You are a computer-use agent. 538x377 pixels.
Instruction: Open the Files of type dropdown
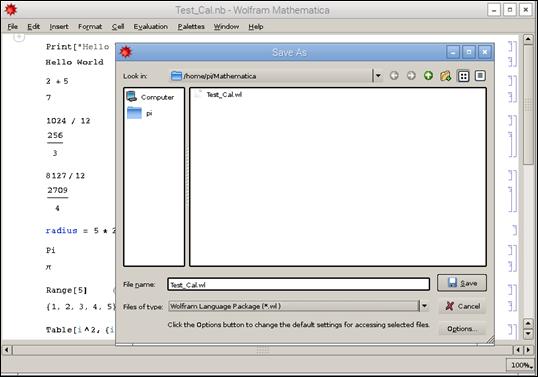(424, 306)
